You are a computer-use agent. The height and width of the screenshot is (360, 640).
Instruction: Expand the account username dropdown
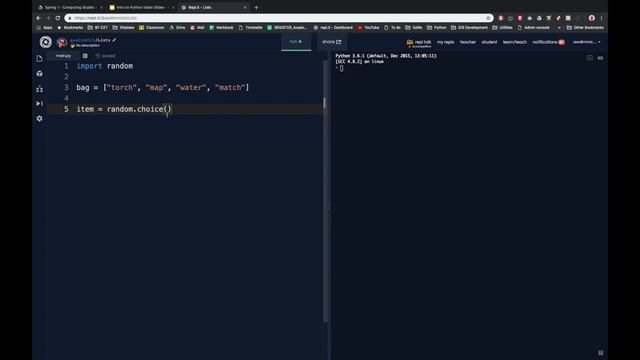587,42
